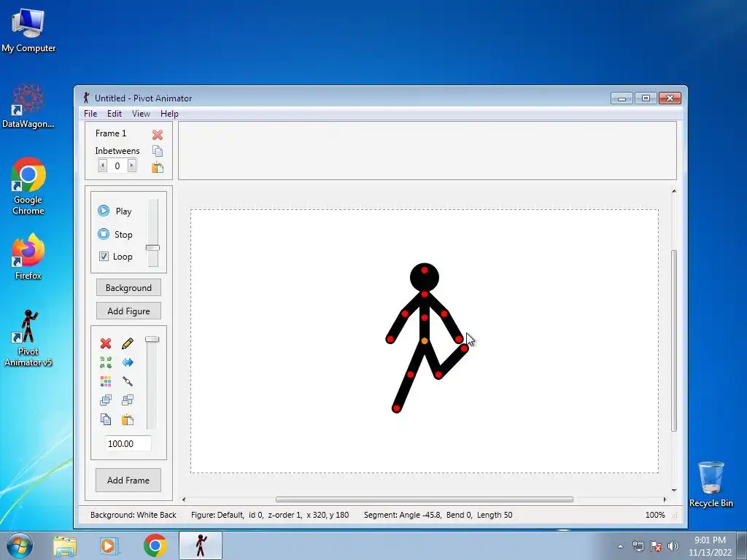Click 'Background: White Back' status text
Screen dimensions: 747x560
(x=133, y=515)
